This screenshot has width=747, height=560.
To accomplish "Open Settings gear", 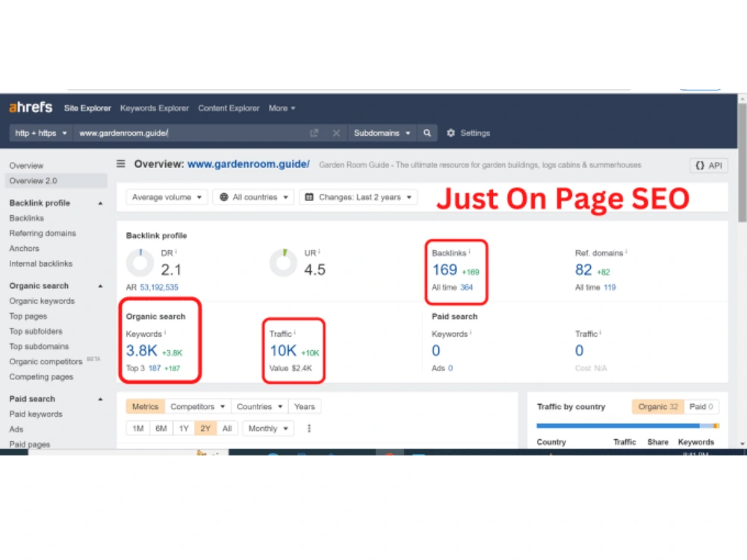I will click(x=468, y=133).
